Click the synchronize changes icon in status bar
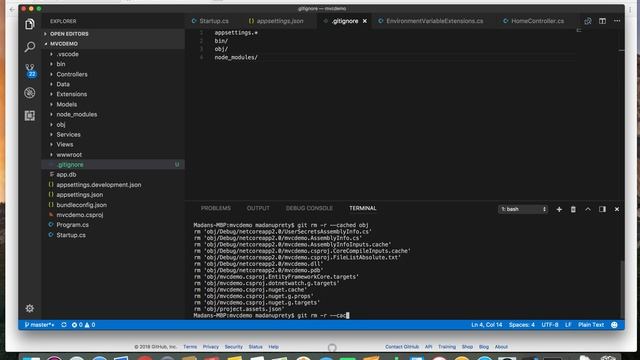 coord(64,325)
